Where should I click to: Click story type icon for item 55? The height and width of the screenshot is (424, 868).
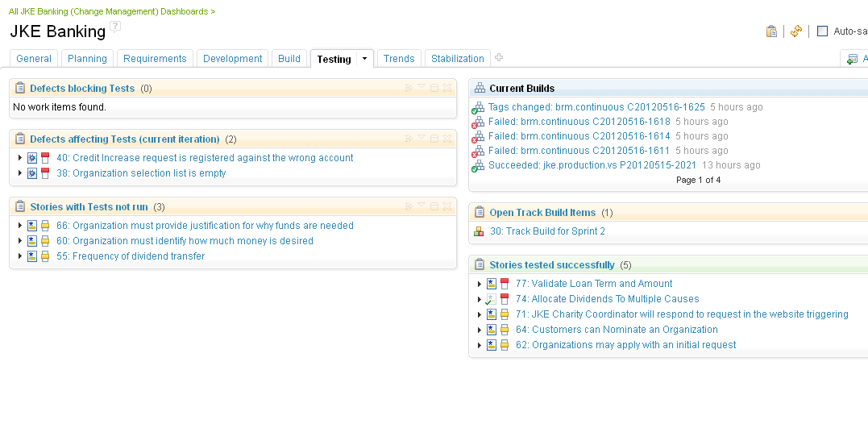pyautogui.click(x=32, y=256)
